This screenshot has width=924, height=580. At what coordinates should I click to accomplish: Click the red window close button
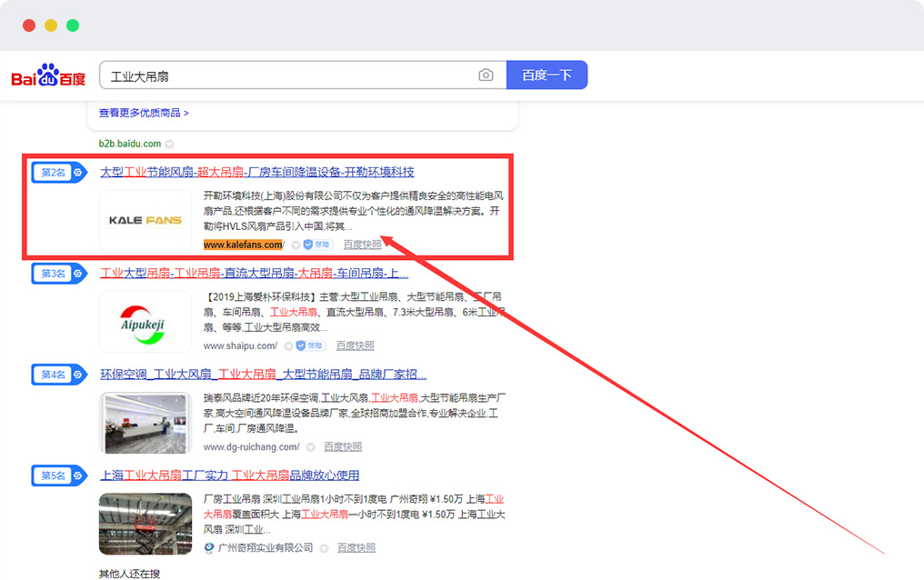click(x=29, y=25)
